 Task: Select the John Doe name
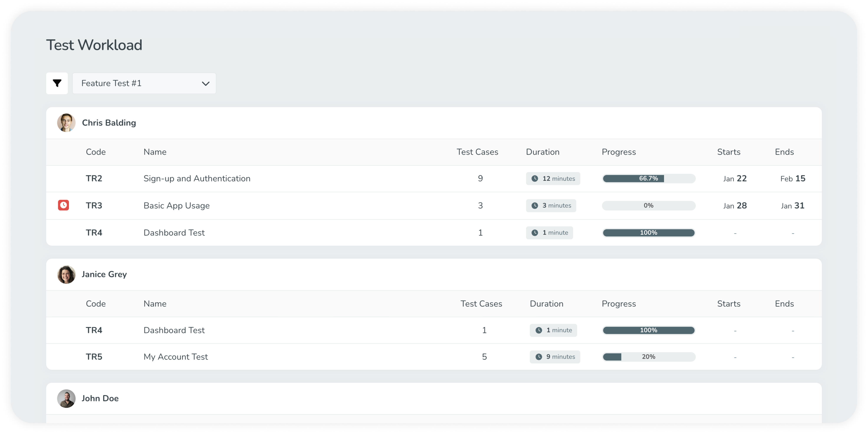click(100, 399)
